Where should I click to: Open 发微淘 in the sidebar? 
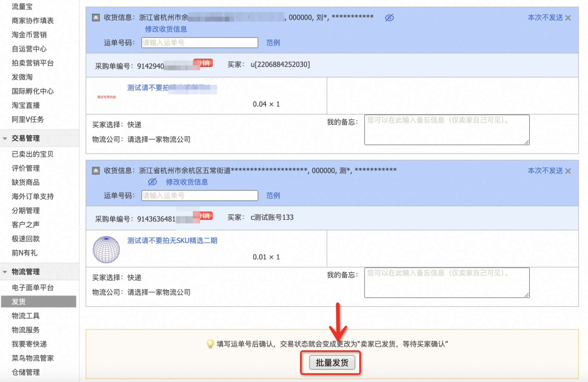[x=22, y=77]
